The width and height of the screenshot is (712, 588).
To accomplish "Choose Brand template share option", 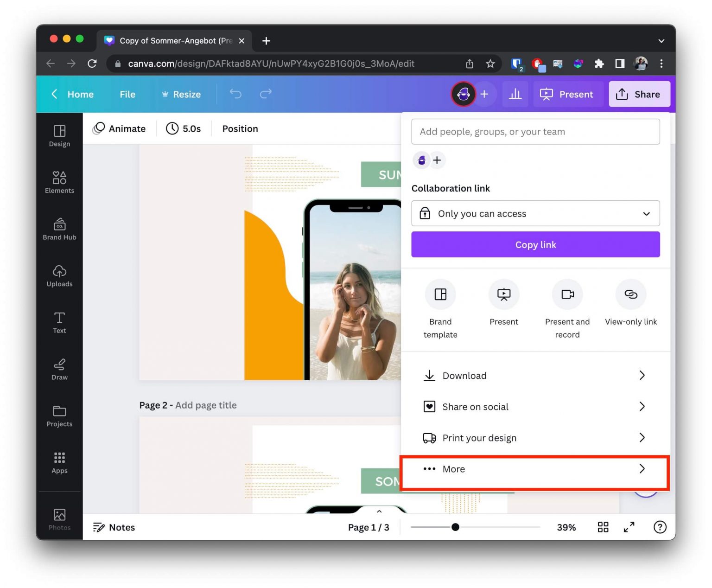I will point(440,309).
